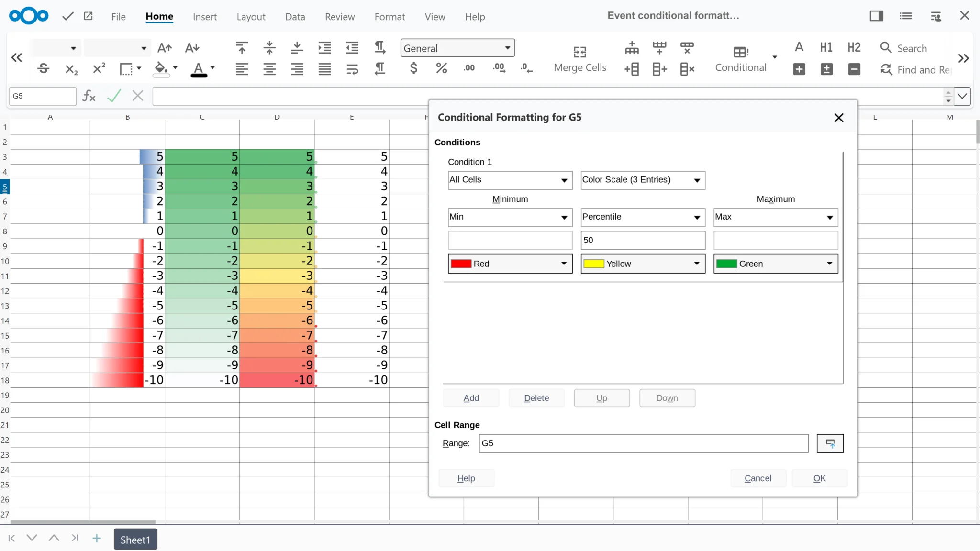Select the Yellow color swatch dropdown
Viewport: 980px width, 551px height.
coord(642,264)
